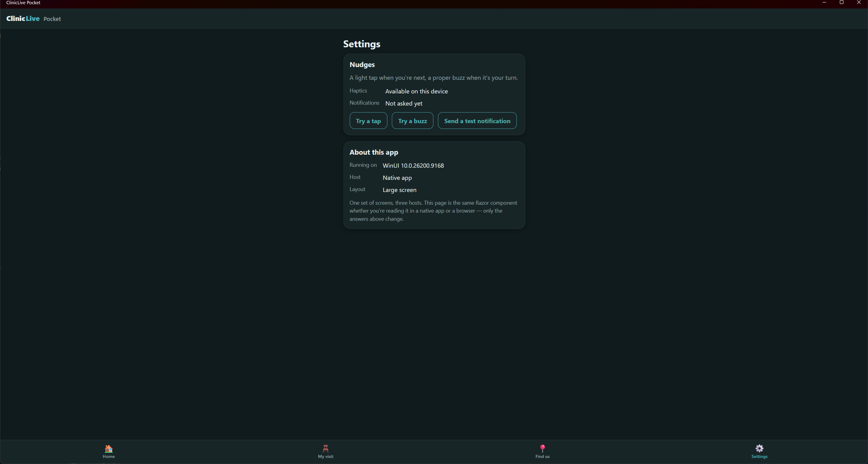Click the 'Native app' host value
This screenshot has width=868, height=464.
[x=397, y=178]
